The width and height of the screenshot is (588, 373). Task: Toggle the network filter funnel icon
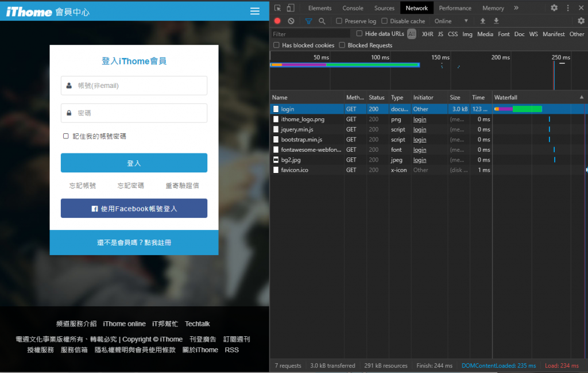[x=308, y=21]
